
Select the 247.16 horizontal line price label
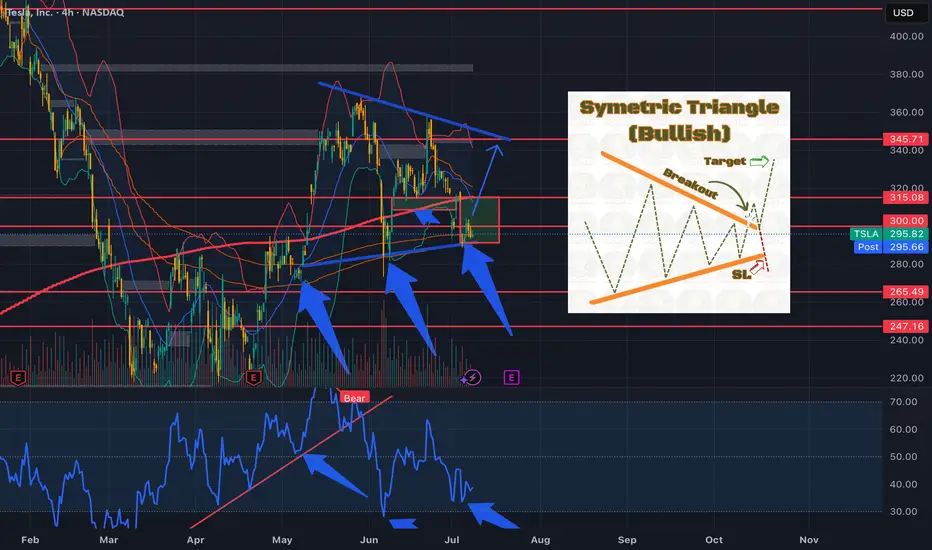point(906,326)
